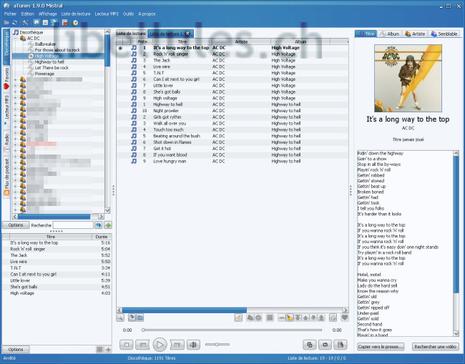Image resolution: width=465 pixels, height=364 pixels.
Task: Open the Edition menu
Action: point(27,14)
